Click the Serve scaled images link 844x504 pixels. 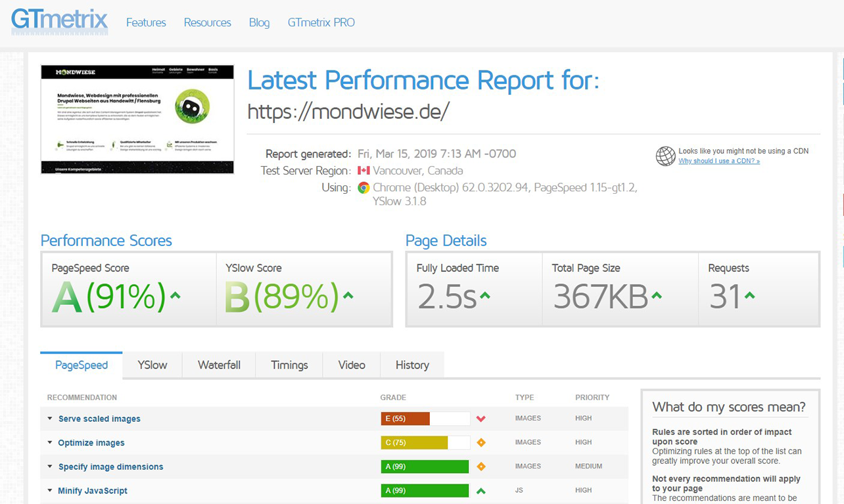point(99,419)
